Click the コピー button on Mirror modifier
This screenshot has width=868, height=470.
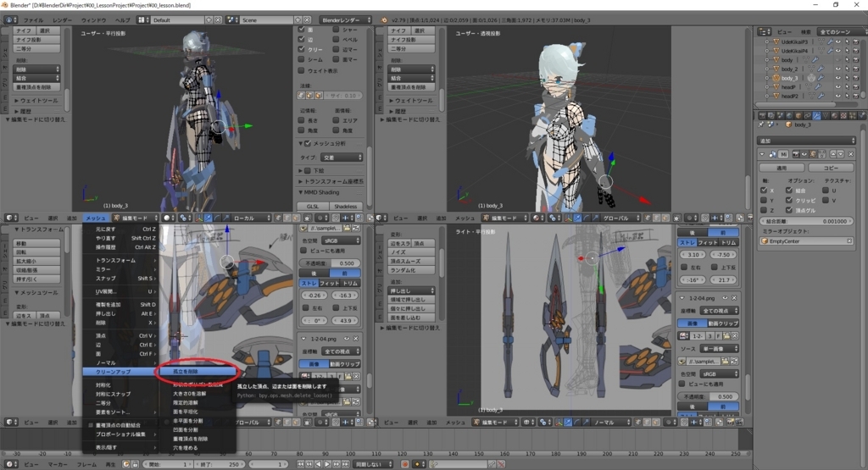[x=831, y=168]
